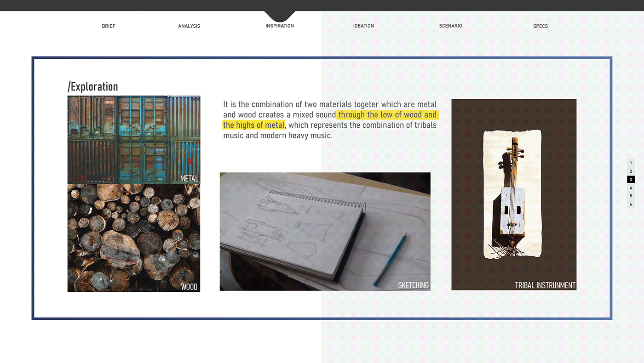Jump to page 1 in side pager
The height and width of the screenshot is (363, 644).
[631, 163]
